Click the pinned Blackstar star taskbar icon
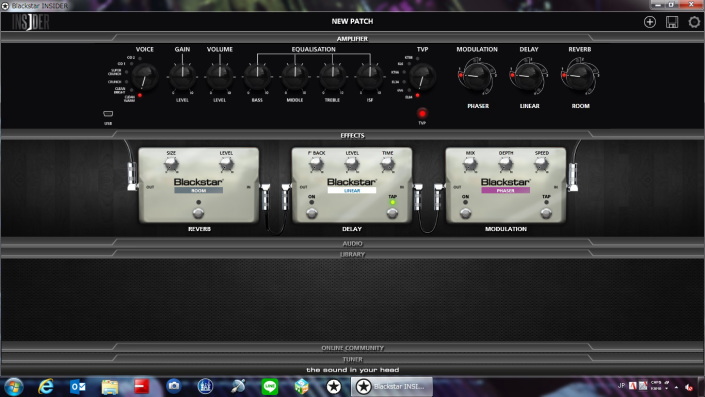 334,387
